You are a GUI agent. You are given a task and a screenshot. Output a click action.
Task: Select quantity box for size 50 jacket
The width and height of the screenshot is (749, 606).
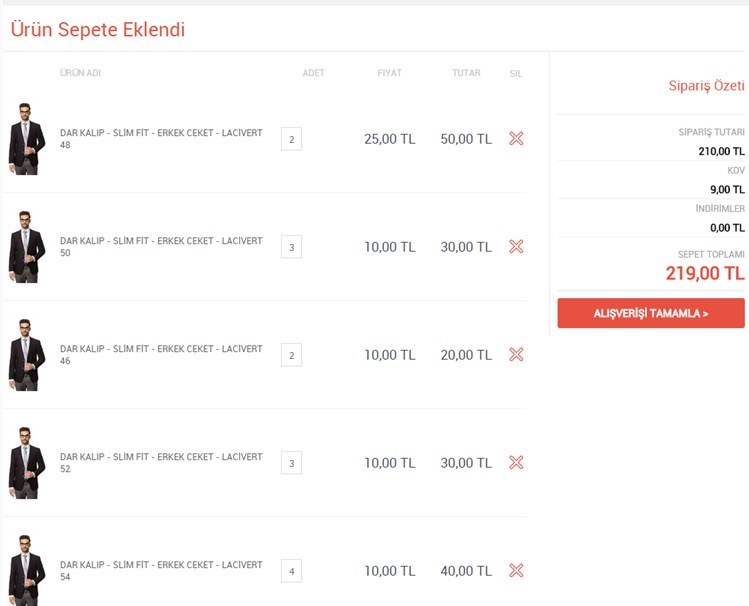pyautogui.click(x=291, y=247)
